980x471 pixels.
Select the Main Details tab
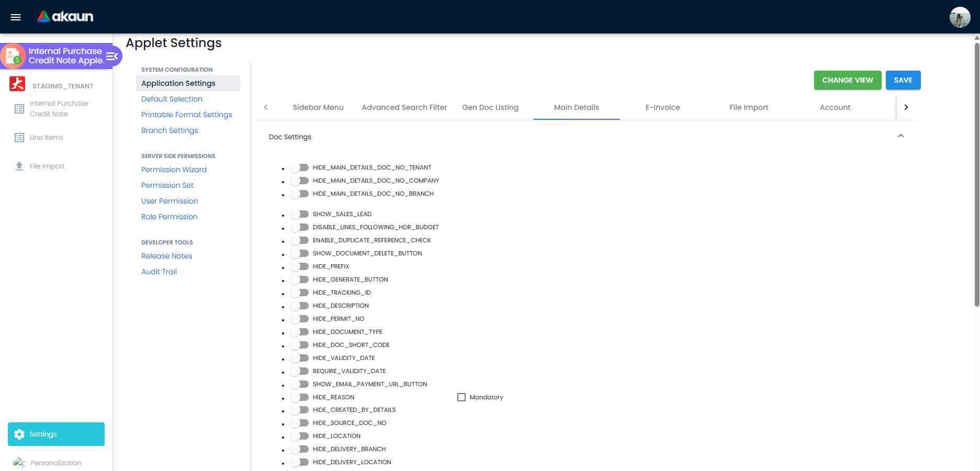577,107
